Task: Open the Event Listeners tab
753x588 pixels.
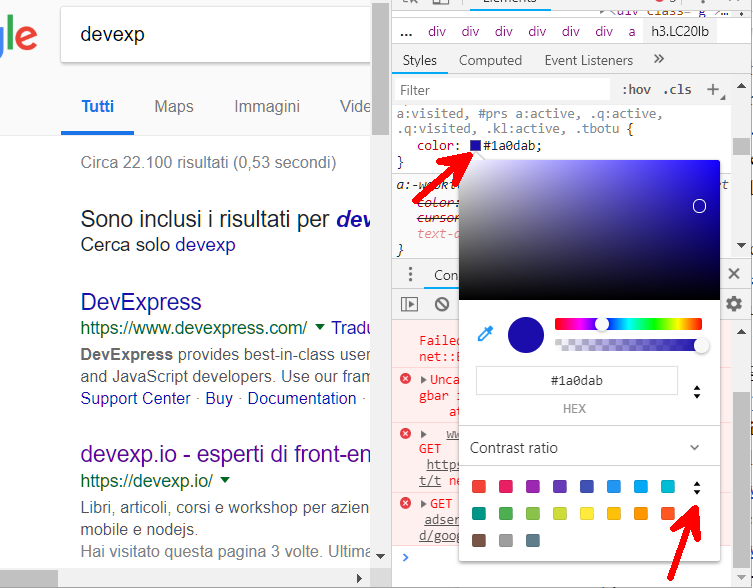Action: click(x=588, y=61)
